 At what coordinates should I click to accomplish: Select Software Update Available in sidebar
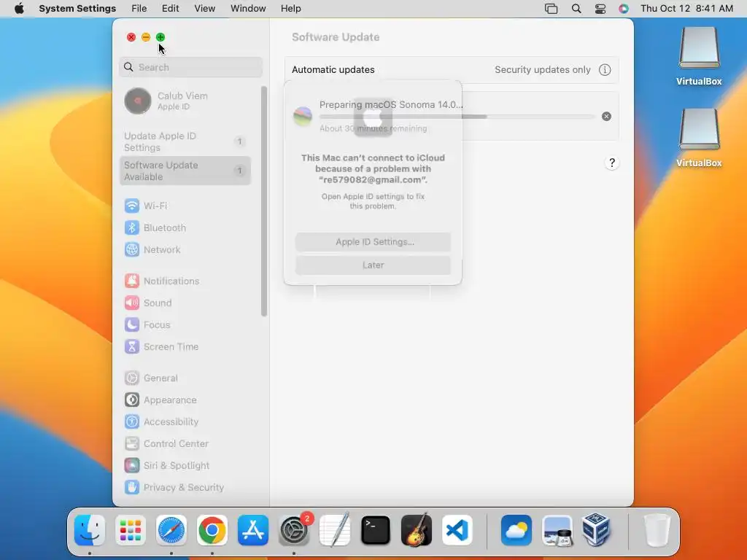coord(185,171)
